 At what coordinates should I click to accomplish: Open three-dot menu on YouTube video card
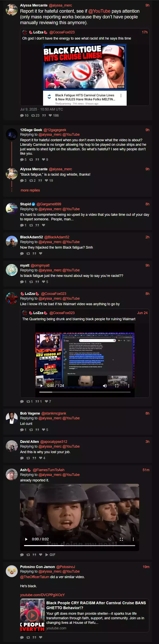[x=121, y=96]
